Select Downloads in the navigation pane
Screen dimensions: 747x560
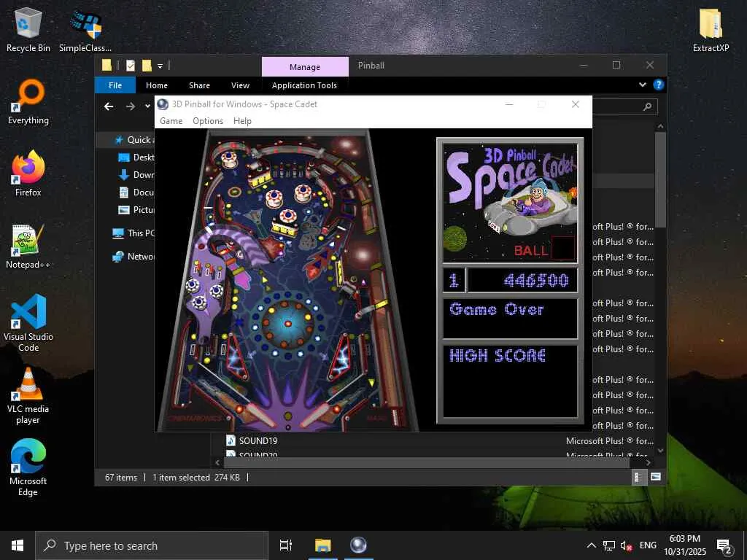(136, 175)
